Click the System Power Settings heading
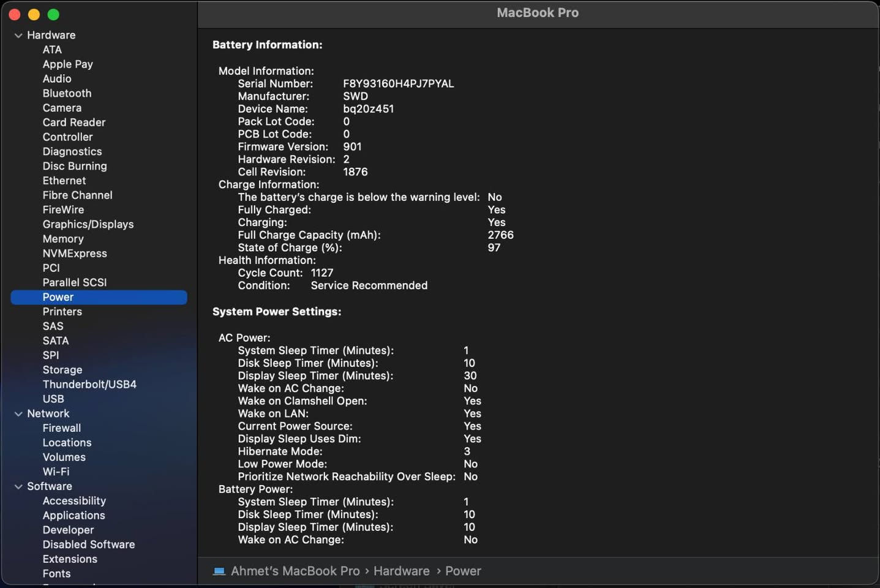The width and height of the screenshot is (880, 588). tap(277, 312)
